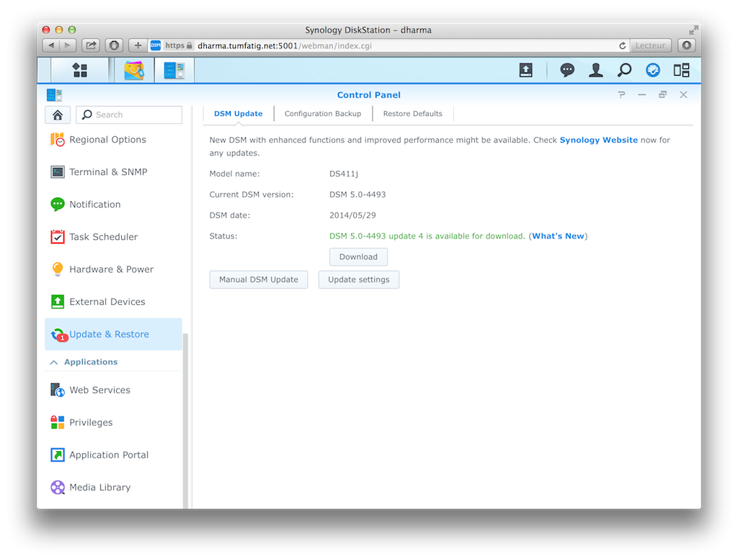Open Web Services settings

[x=113, y=390]
